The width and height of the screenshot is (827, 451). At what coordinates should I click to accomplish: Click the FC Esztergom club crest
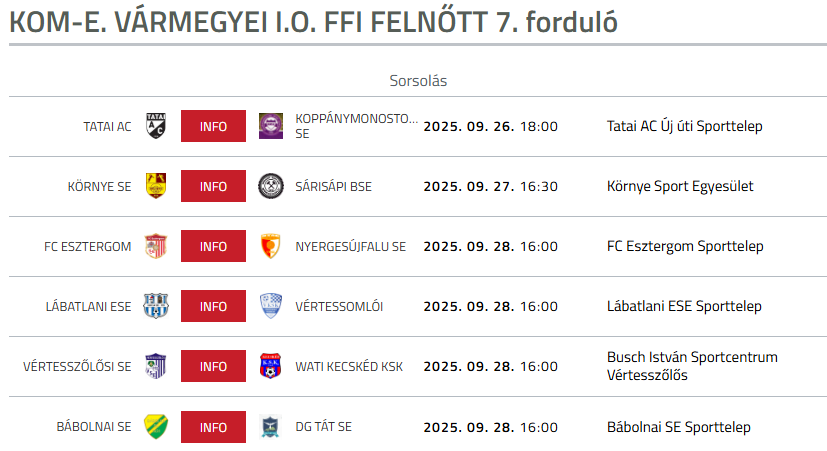coord(156,246)
